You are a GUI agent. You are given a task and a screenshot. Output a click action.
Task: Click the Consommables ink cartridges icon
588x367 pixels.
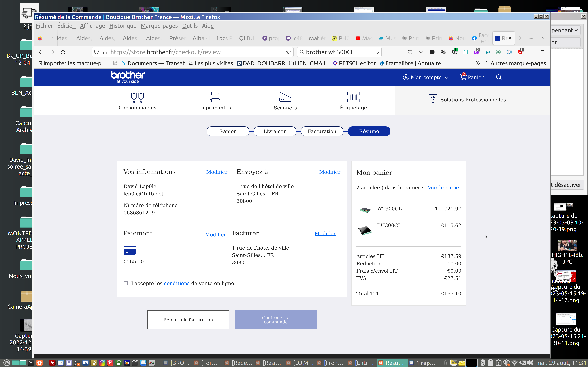click(x=137, y=97)
